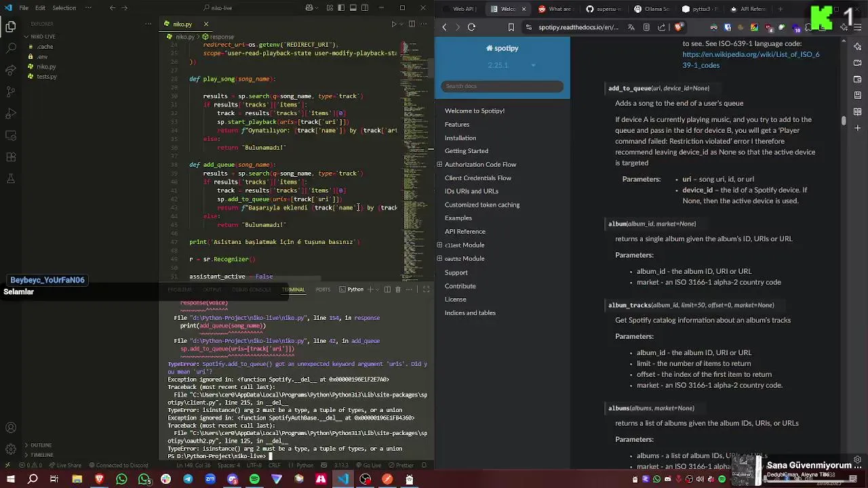The width and height of the screenshot is (868, 488).
Task: Open the Manage gear in VS Code
Action: click(11, 449)
